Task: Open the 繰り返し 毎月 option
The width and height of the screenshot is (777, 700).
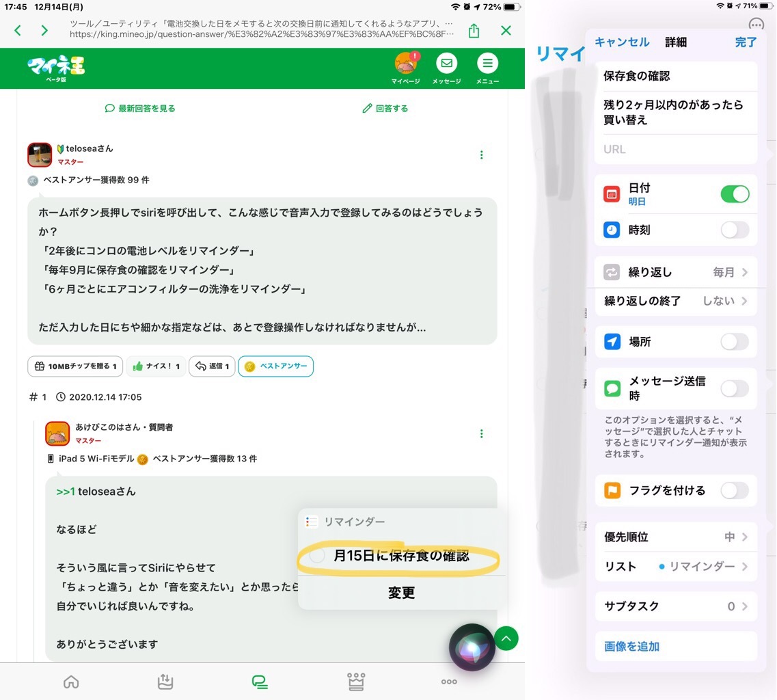Action: pos(676,272)
